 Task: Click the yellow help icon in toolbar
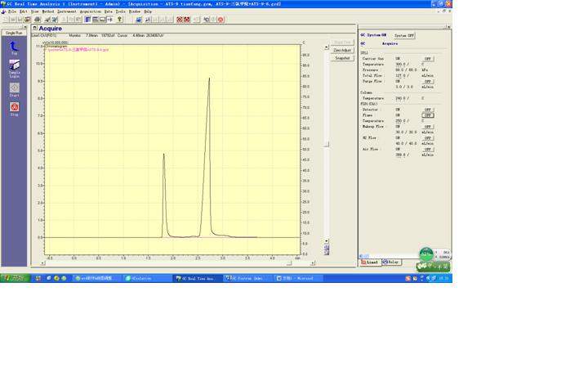point(119,19)
